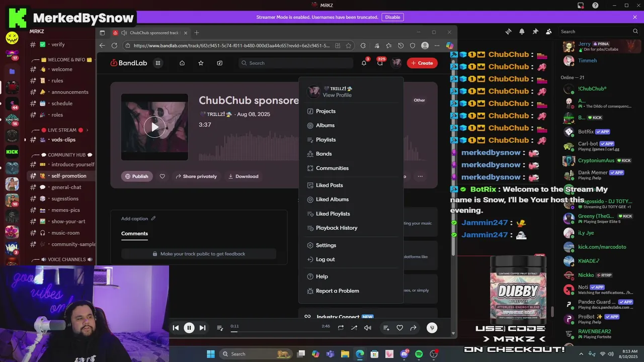Open the play queue icon in player bar
Image resolution: width=644 pixels, height=362 pixels.
(220, 328)
